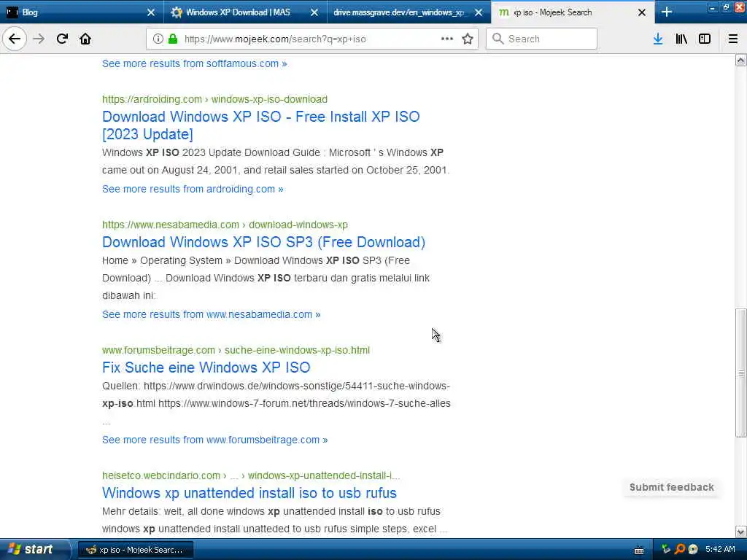Close the xp iso Mojeek Search tab
This screenshot has width=747, height=560.
[642, 12]
